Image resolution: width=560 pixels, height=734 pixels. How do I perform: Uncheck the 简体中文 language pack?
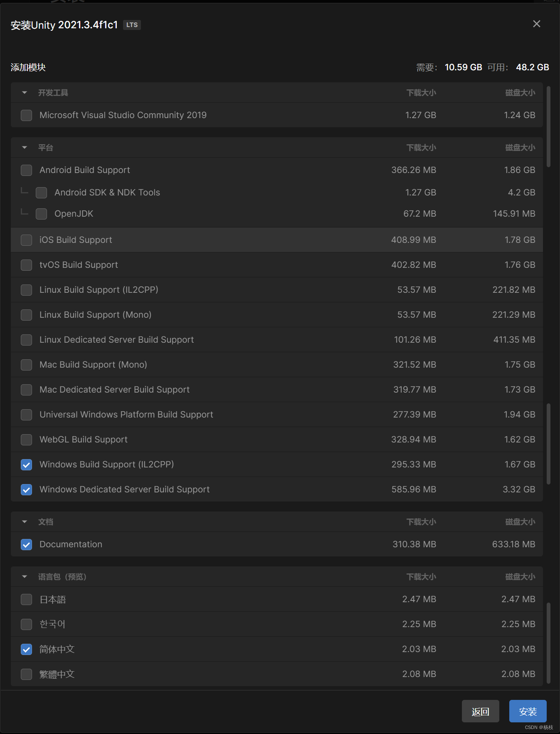(27, 649)
